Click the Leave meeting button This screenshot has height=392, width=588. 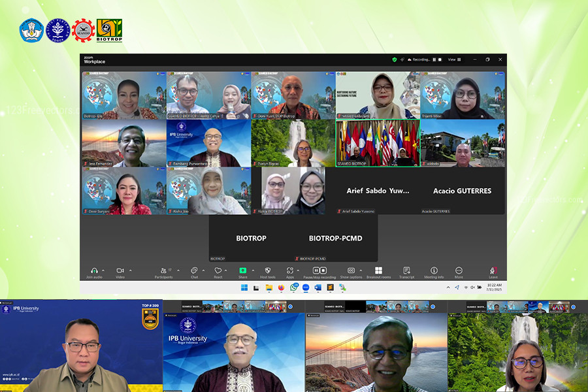(493, 270)
